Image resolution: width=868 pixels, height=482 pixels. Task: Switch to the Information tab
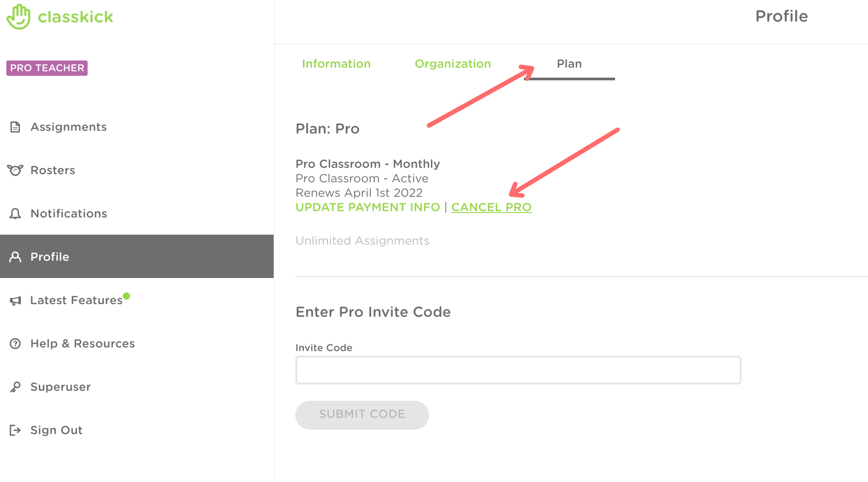click(x=336, y=64)
